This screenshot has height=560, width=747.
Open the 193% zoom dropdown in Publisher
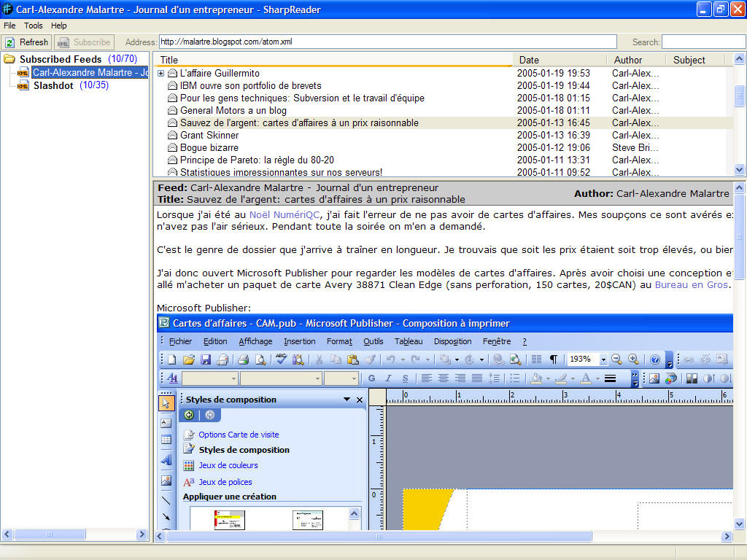pos(603,359)
